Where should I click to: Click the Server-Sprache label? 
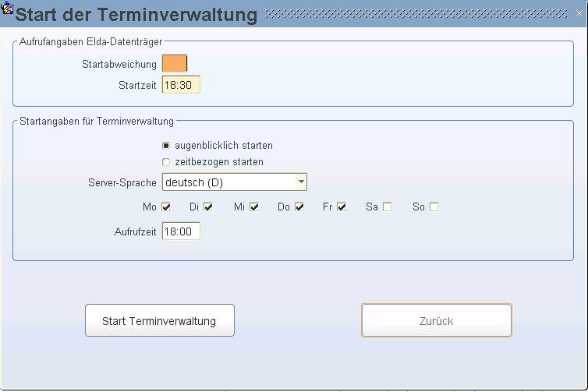tap(122, 182)
